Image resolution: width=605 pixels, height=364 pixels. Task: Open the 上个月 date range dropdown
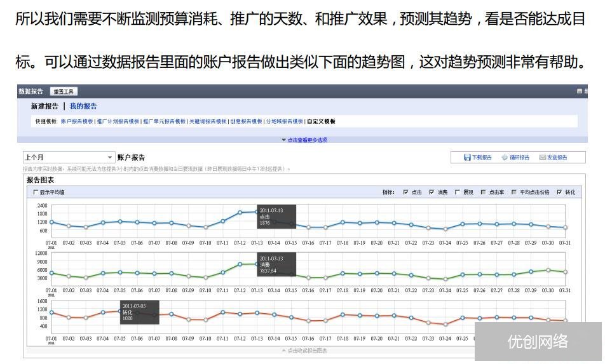(69, 158)
